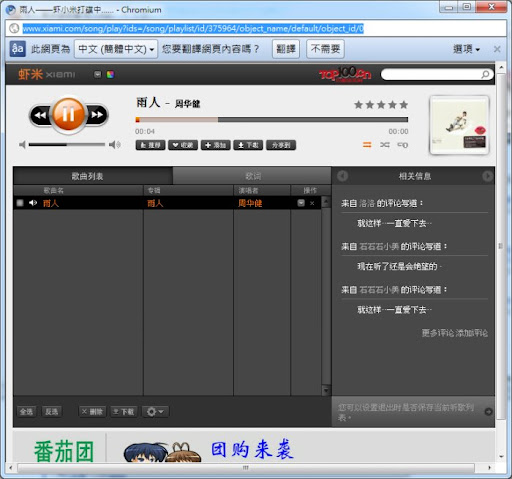Open the colorful skin icon in header
This screenshot has height=479, width=512.
tap(110, 74)
